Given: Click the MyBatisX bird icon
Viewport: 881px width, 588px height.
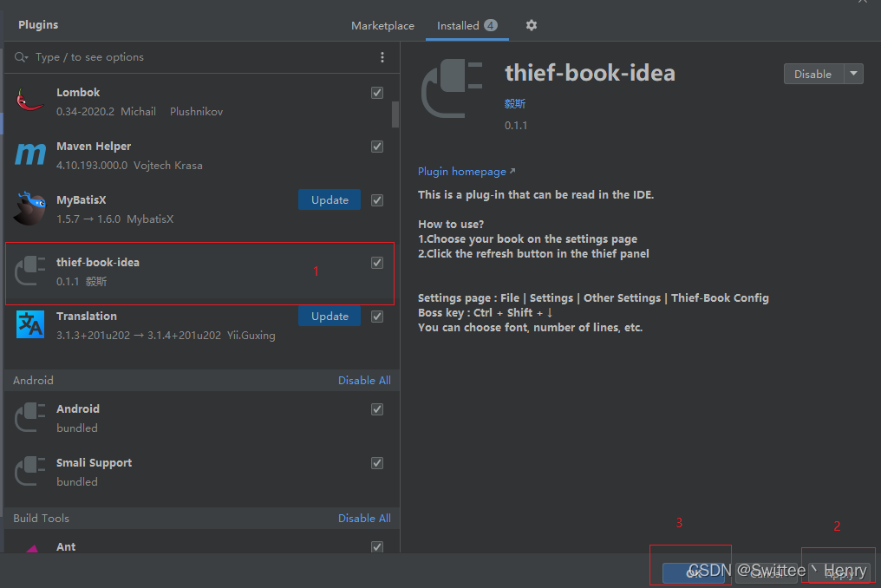Looking at the screenshot, I should click(x=29, y=207).
